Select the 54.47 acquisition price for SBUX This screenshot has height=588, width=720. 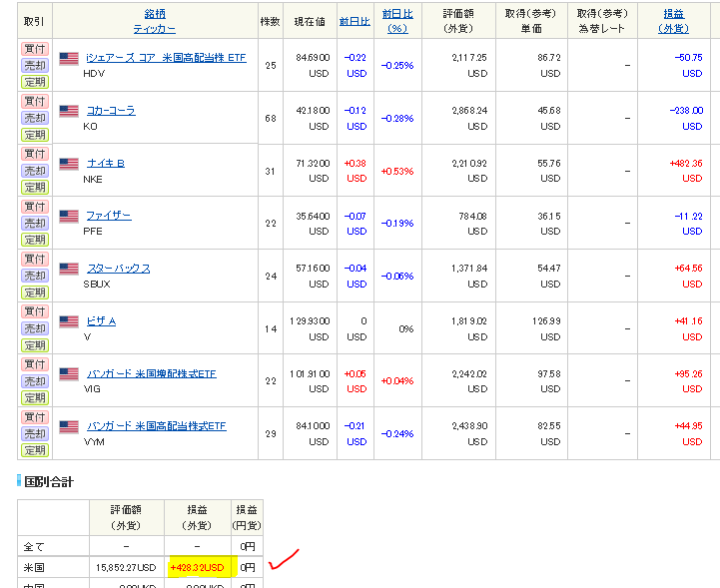(548, 269)
